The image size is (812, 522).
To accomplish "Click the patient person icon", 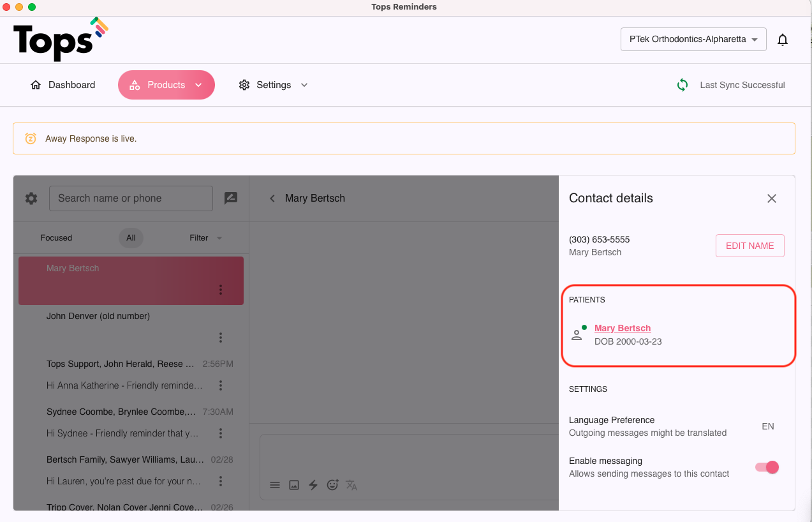I will tap(578, 334).
